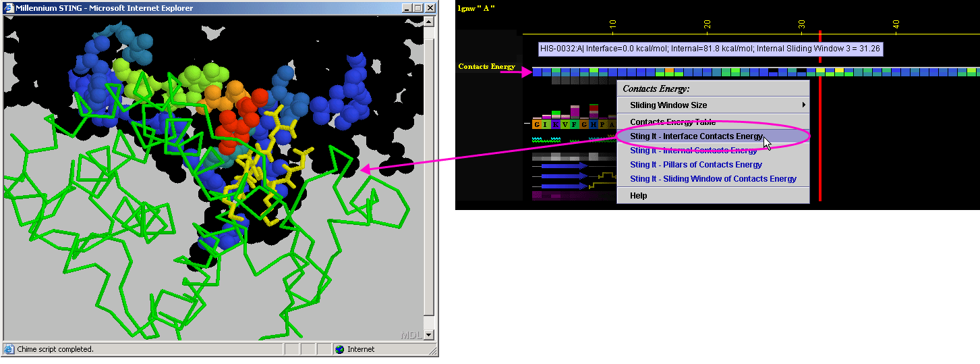980x364 pixels.
Task: Click the orange cell in Contacts Energy bar
Action: [669, 70]
